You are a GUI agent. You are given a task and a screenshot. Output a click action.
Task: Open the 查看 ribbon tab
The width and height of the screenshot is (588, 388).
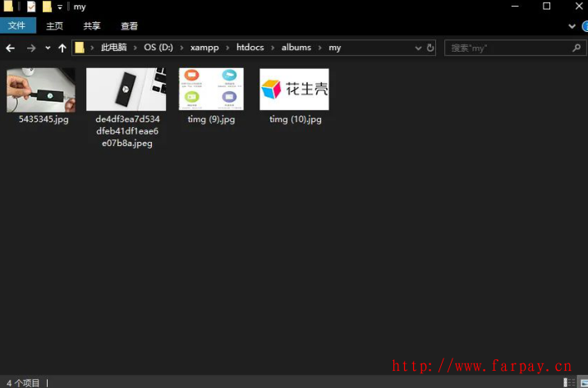(x=129, y=26)
